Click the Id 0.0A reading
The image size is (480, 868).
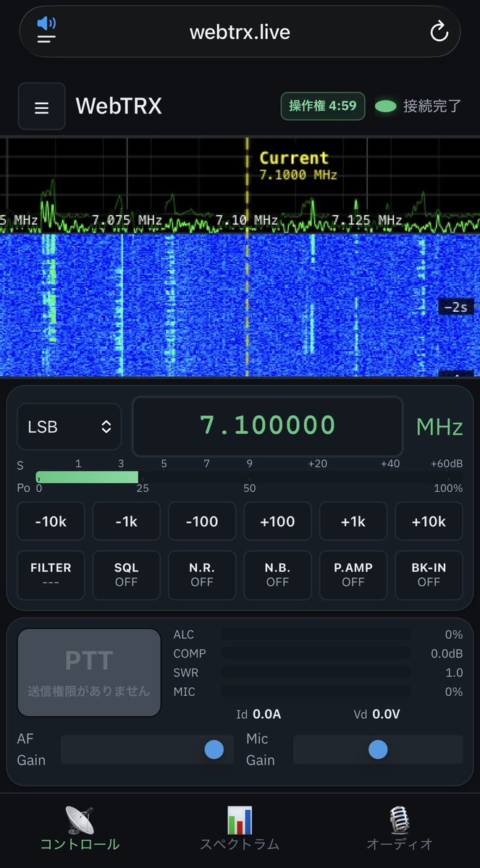(258, 715)
